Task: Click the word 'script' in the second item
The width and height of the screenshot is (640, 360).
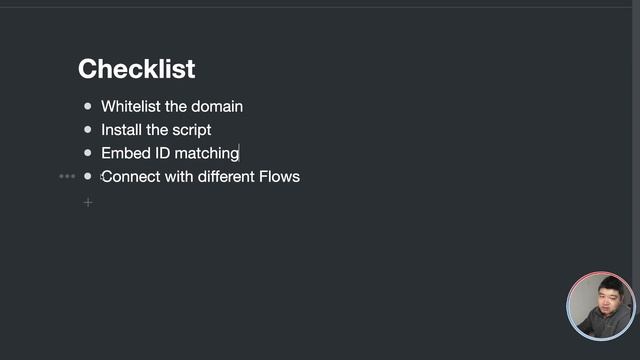Action: 191,130
